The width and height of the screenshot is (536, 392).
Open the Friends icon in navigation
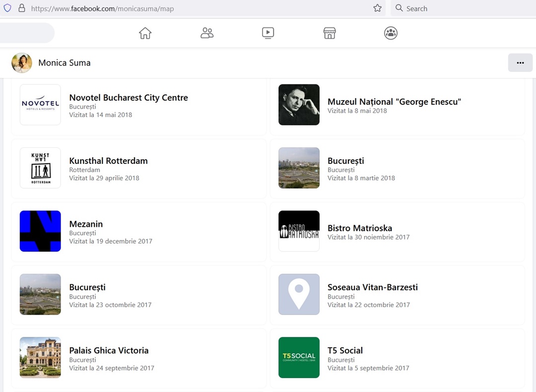[207, 33]
